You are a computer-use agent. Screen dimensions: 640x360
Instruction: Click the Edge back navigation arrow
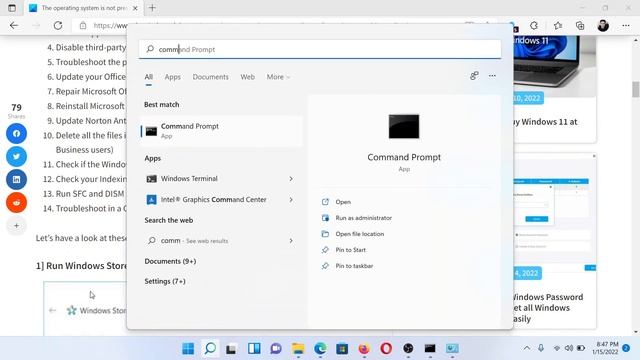click(14, 25)
